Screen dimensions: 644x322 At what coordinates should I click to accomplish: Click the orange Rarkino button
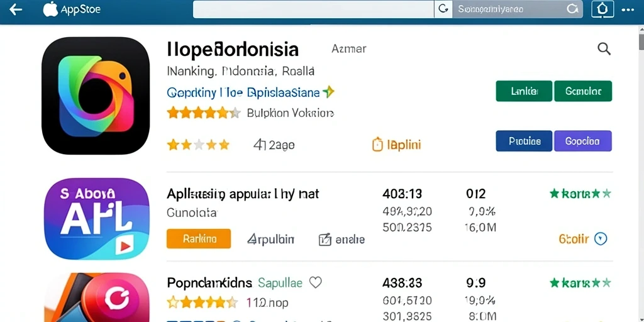199,238
